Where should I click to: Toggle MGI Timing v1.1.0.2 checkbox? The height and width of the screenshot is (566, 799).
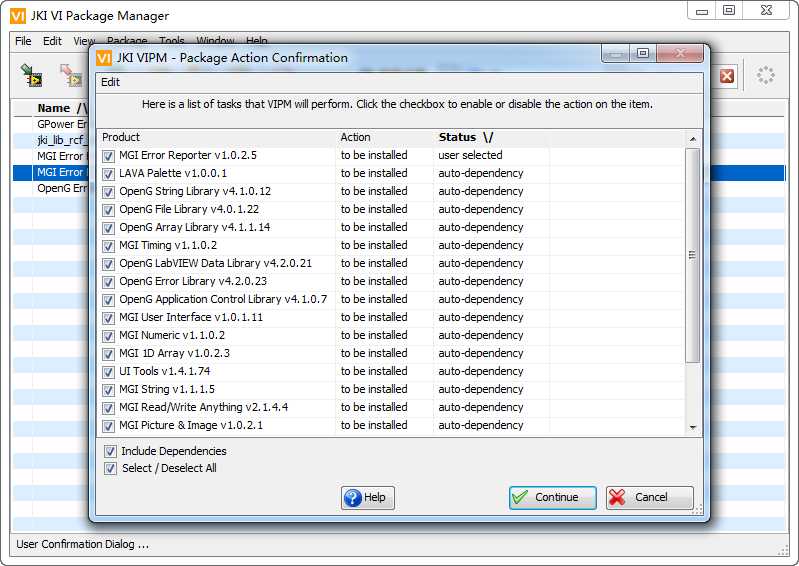click(108, 246)
